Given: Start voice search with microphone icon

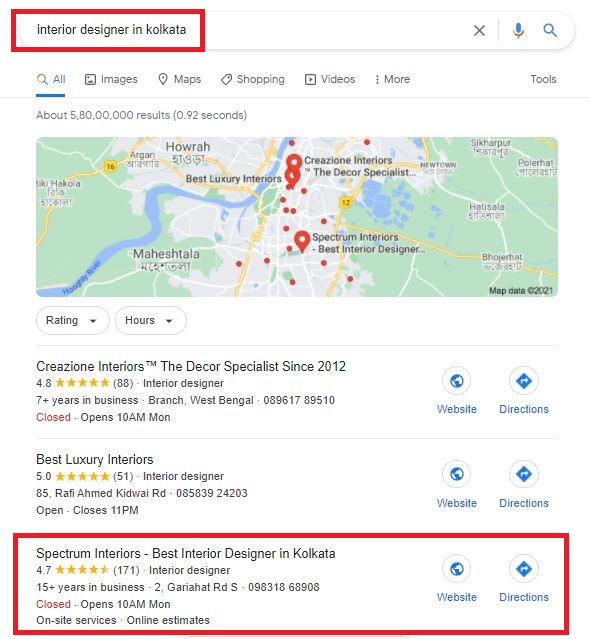Looking at the screenshot, I should pos(518,30).
